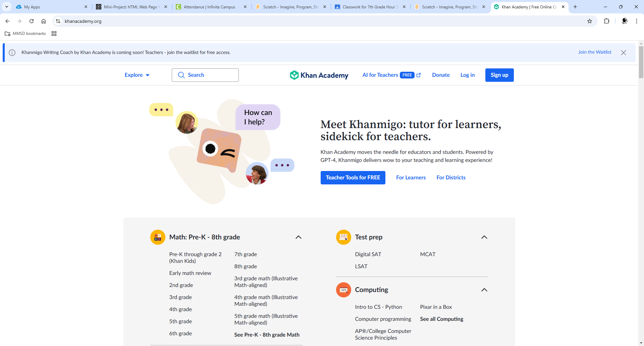Click the For Districts link
644x346 pixels.
(x=451, y=178)
